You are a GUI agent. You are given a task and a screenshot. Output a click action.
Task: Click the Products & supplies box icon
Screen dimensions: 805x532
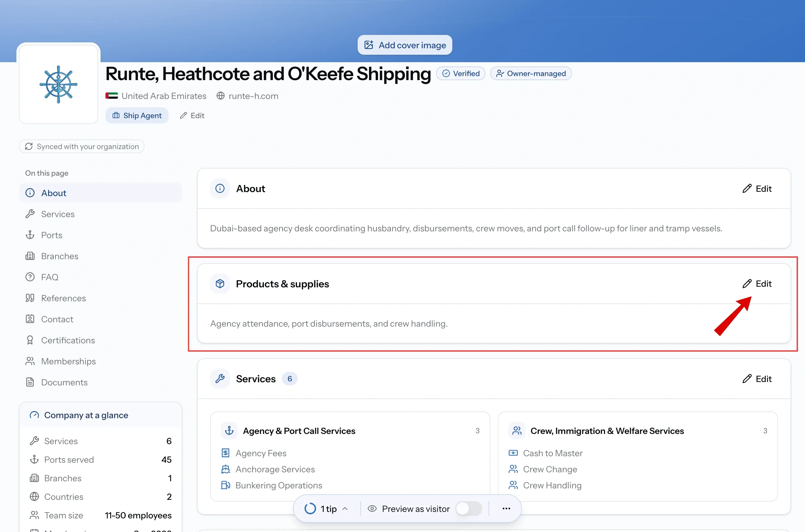[x=220, y=284]
